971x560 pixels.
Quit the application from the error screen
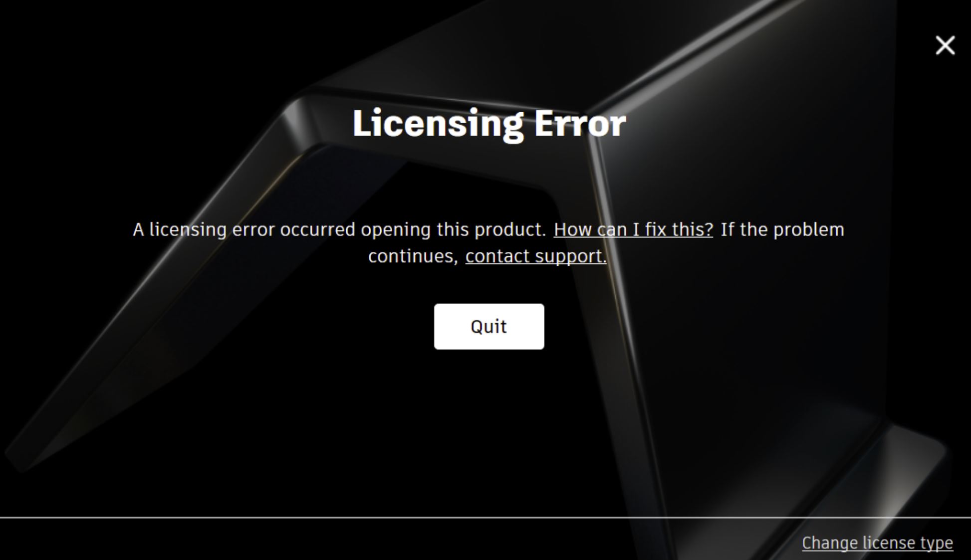(x=489, y=327)
